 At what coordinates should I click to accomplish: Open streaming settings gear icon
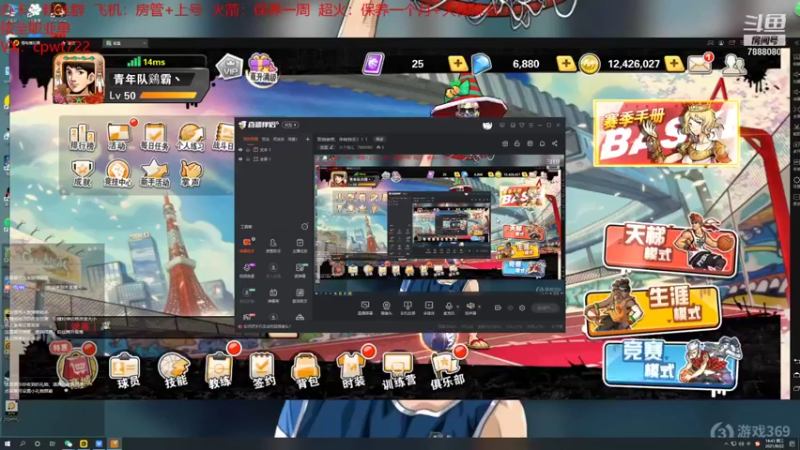(522, 308)
